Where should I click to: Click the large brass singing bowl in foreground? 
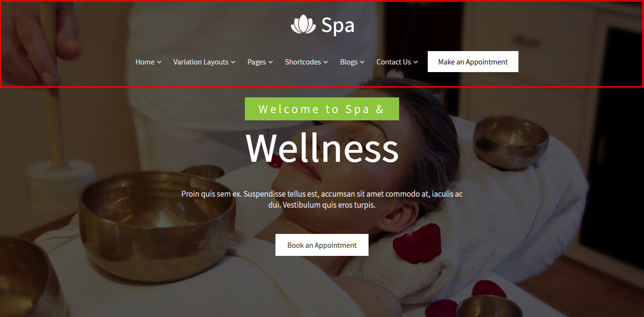(x=157, y=225)
